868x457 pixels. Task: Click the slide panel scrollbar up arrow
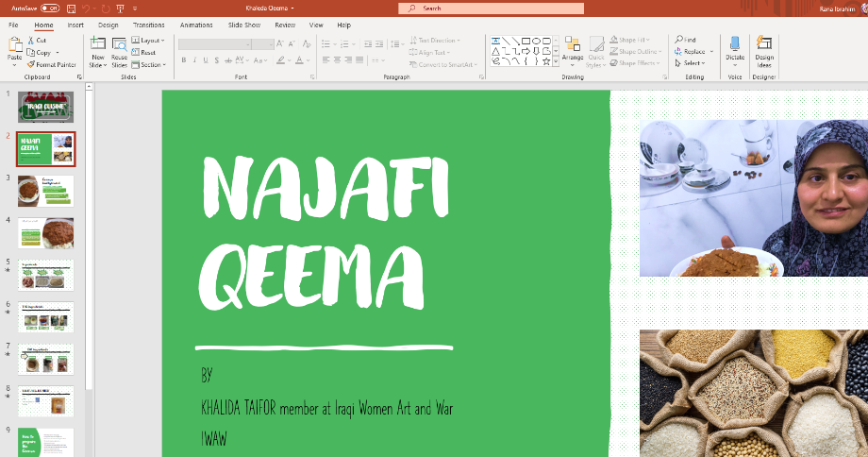click(89, 87)
